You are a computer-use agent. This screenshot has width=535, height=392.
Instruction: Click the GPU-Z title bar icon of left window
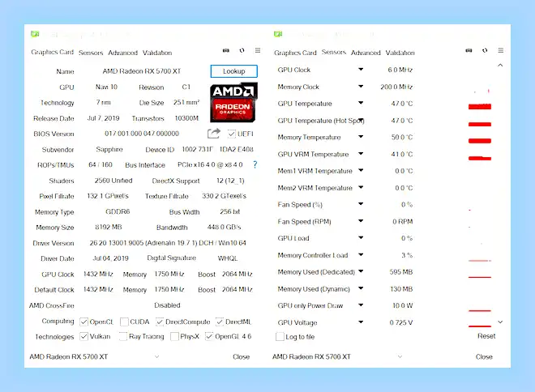35,34
